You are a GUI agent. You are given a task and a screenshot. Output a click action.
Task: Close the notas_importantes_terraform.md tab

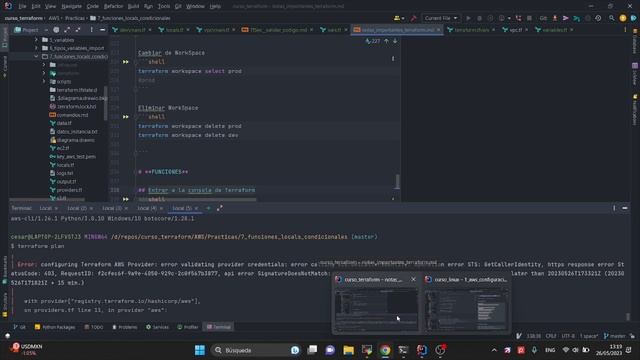[439, 30]
